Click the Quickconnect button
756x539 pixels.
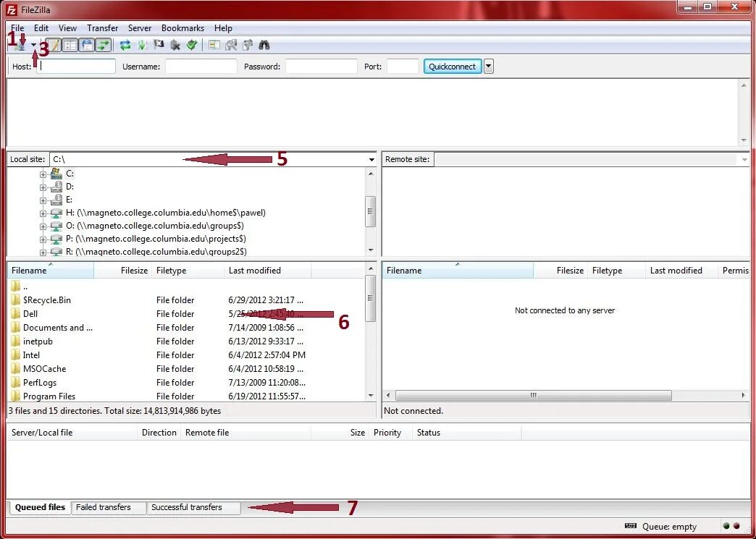(453, 67)
